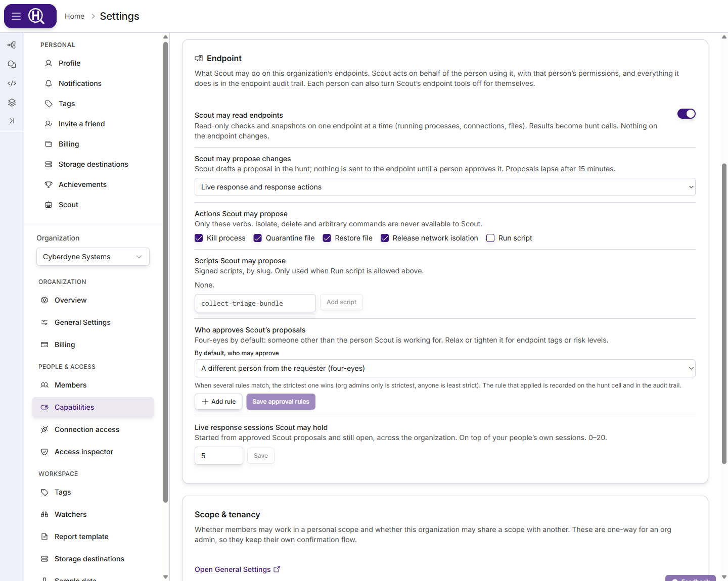This screenshot has width=728, height=581.
Task: Open Connection access settings
Action: tap(93, 429)
